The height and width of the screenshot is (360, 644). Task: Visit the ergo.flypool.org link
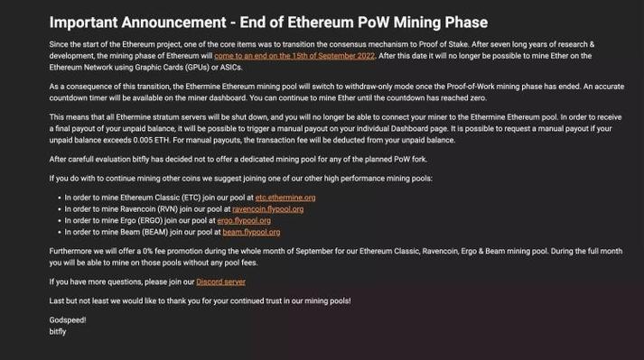(244, 220)
